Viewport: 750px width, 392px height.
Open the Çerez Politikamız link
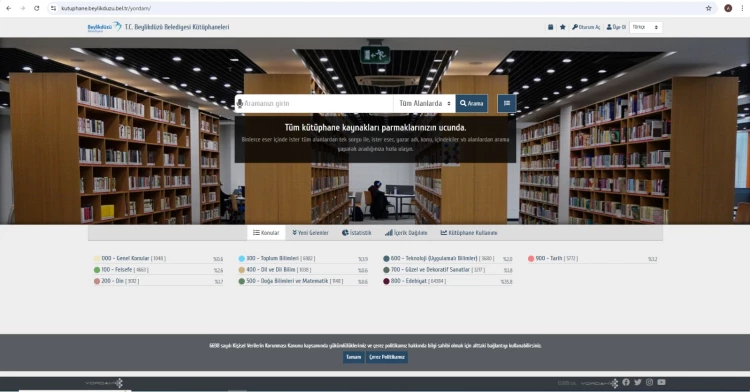pos(387,357)
